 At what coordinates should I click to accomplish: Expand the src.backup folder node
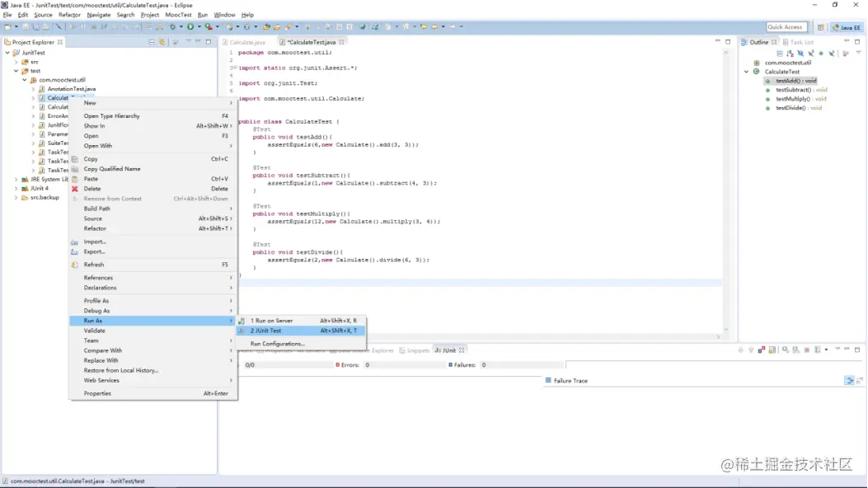[x=16, y=198]
